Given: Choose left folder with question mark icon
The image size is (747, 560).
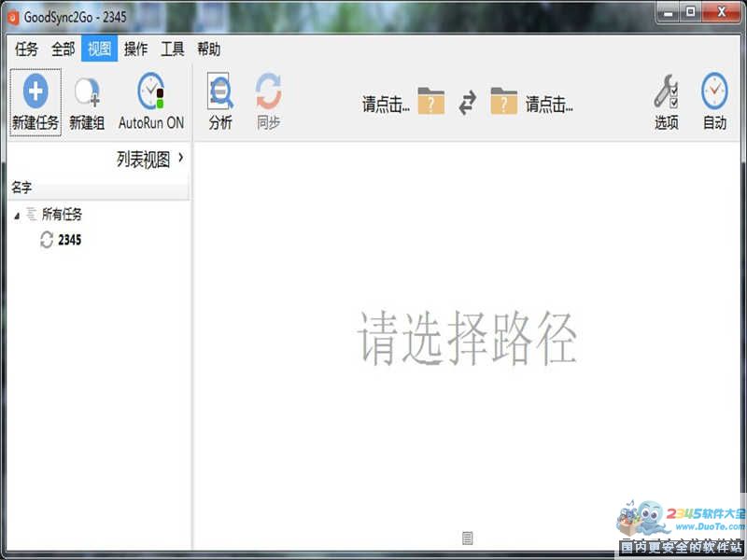Looking at the screenshot, I should [x=431, y=101].
